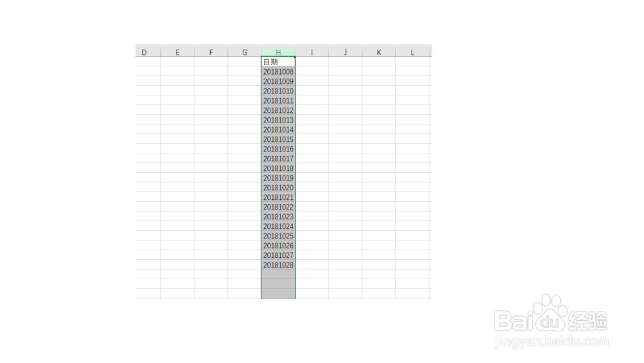The height and width of the screenshot is (363, 644).
Task: Click cell containing 20181026
Action: click(x=278, y=246)
